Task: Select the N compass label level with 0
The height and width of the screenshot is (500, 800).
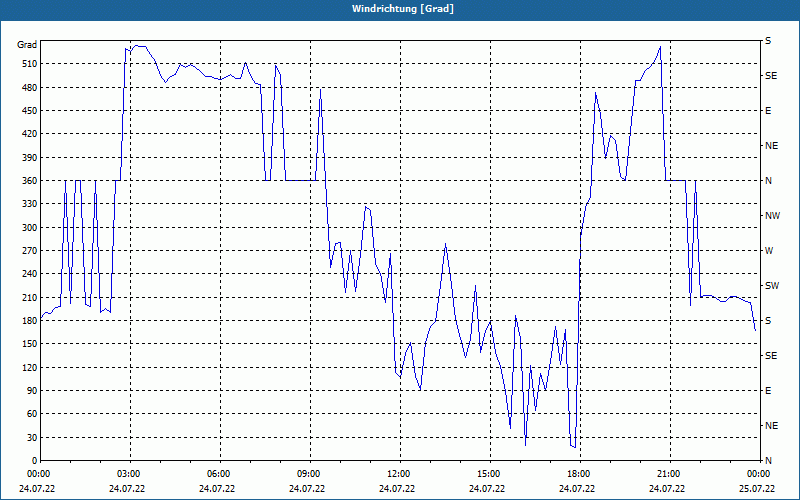Action: pos(768,461)
